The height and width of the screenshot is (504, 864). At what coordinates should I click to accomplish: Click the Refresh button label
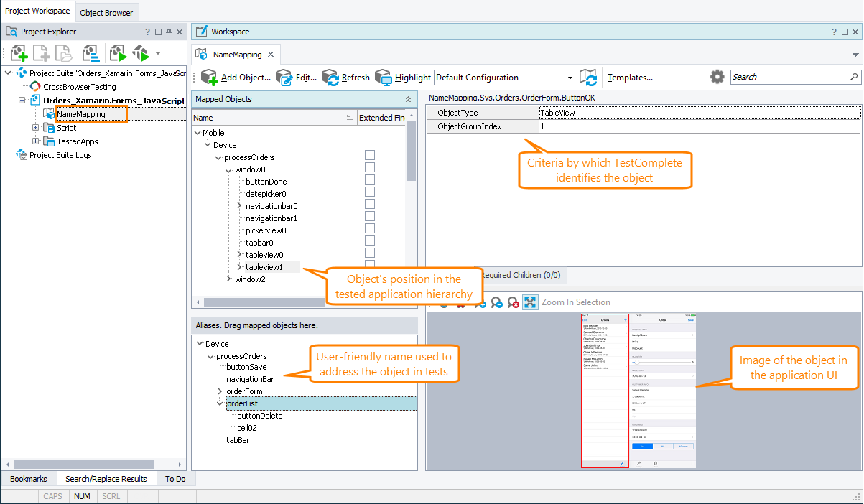tap(356, 78)
